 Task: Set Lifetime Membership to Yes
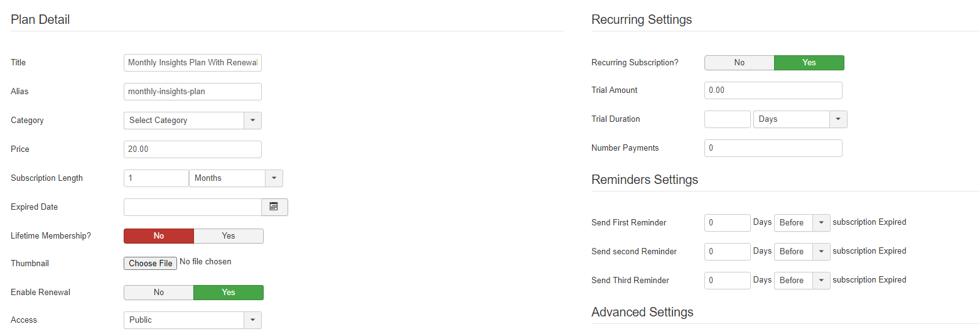(229, 236)
